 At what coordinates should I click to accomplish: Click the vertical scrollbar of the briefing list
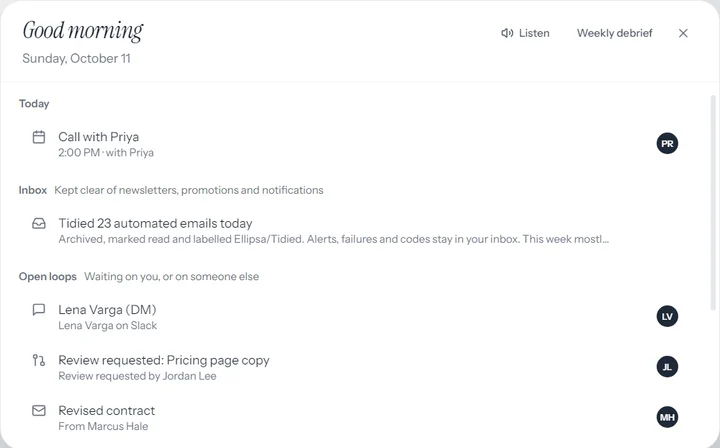713,202
